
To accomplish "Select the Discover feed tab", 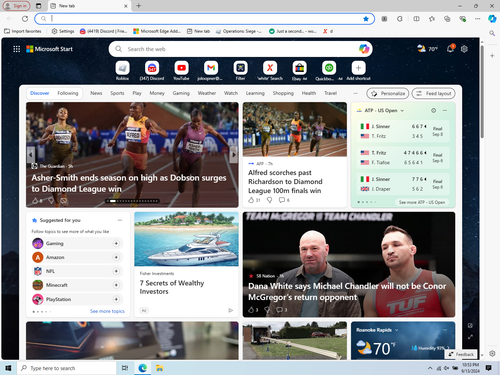I will 40,93.
